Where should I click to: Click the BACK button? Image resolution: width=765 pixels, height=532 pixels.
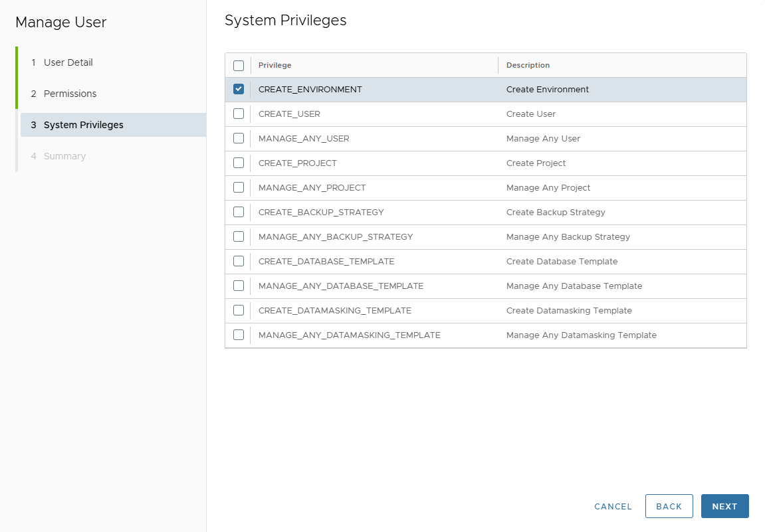click(669, 506)
